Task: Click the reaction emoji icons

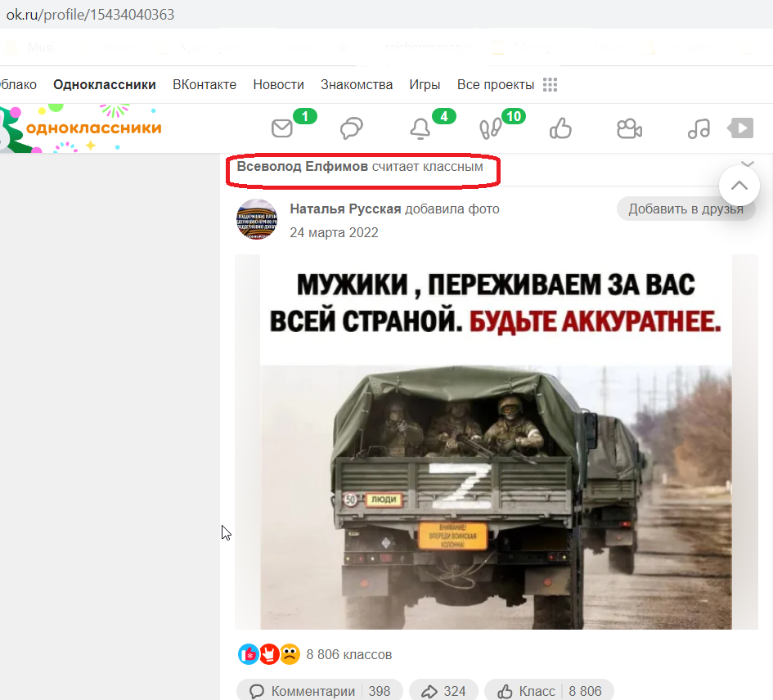Action: (x=269, y=655)
